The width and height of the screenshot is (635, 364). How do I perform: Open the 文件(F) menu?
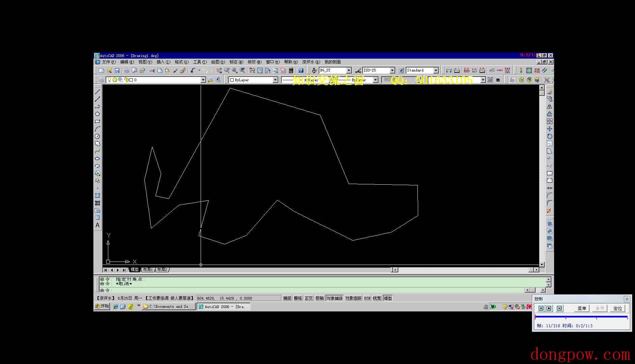coord(109,62)
